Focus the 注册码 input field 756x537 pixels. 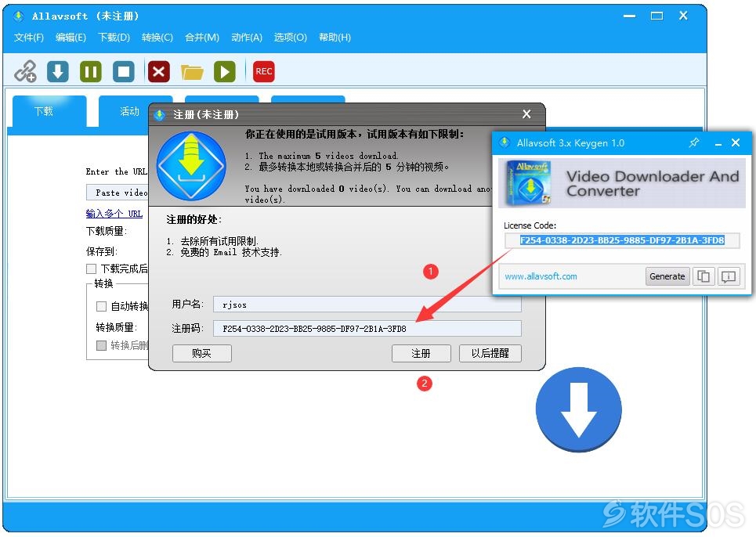point(367,329)
